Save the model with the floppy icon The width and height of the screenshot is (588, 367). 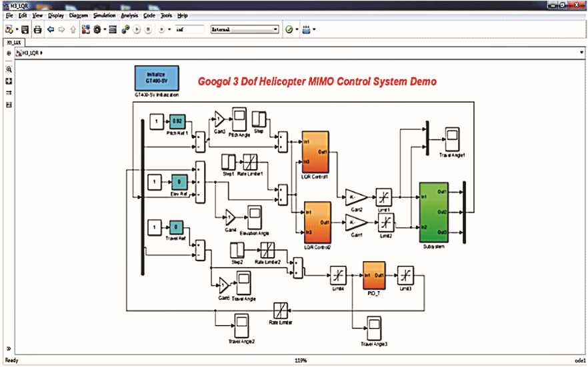25,29
